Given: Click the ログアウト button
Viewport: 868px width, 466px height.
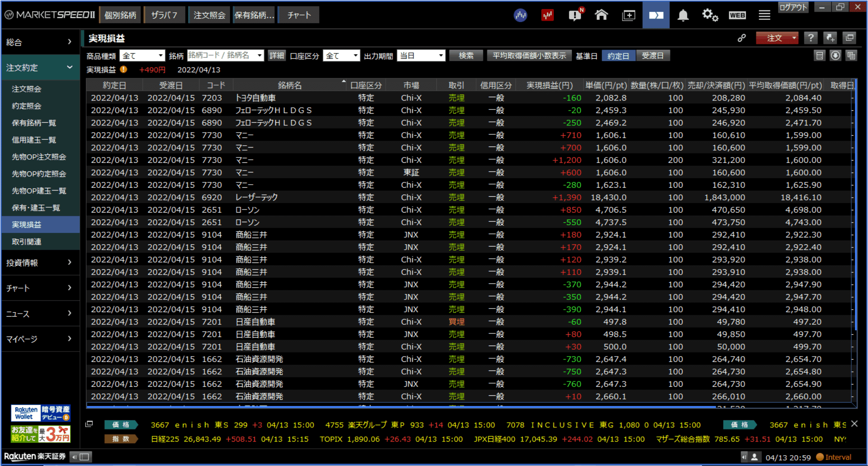Looking at the screenshot, I should point(793,7).
